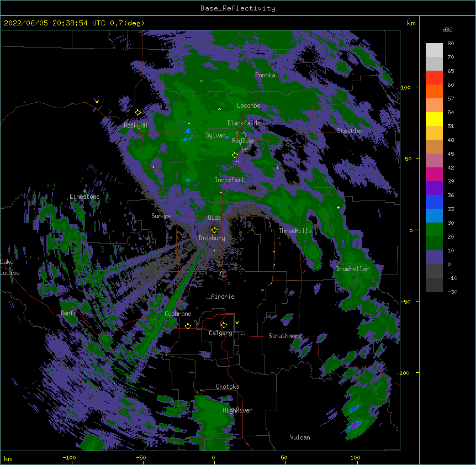Select the 80 dBZ light gray swatch
This screenshot has width=476, height=465.
(x=434, y=50)
